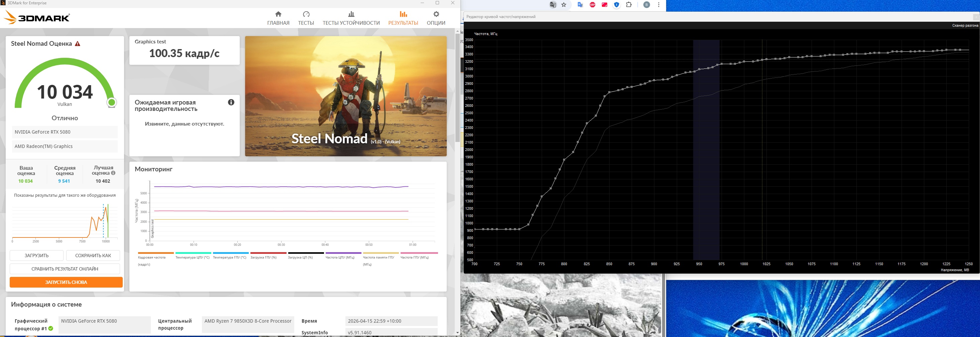
Task: Click the ЗАГРУЗИТЬ button
Action: point(36,255)
